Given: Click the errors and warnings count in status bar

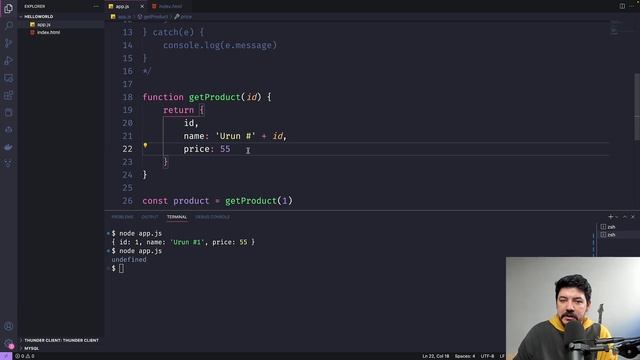Looking at the screenshot, I should 25,356.
